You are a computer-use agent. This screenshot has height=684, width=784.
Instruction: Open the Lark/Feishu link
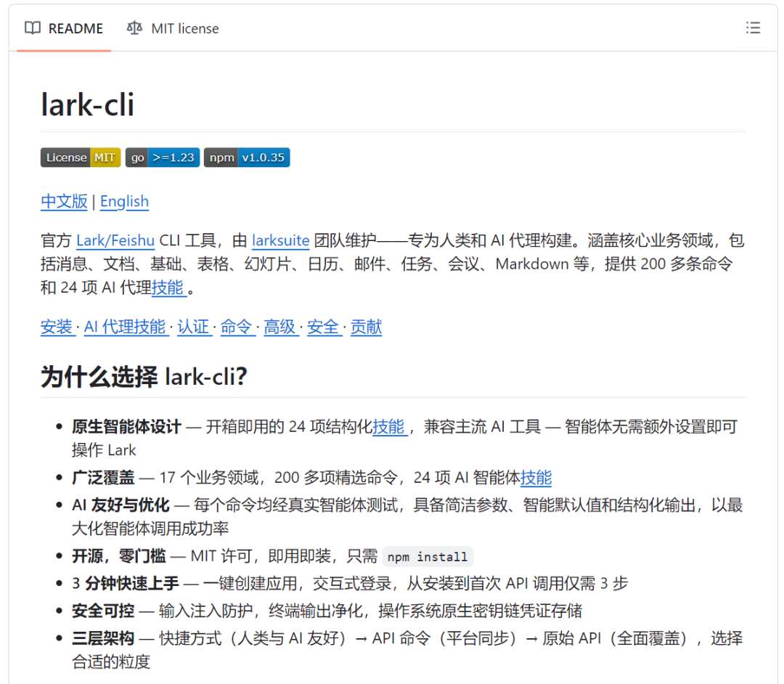[x=115, y=240]
